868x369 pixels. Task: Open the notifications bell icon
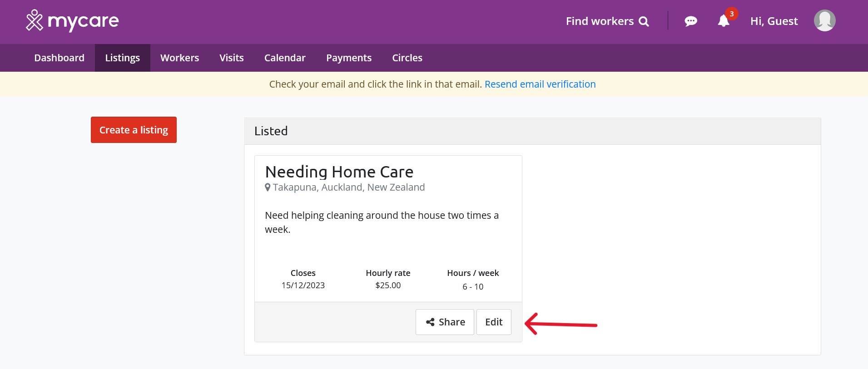click(x=724, y=21)
